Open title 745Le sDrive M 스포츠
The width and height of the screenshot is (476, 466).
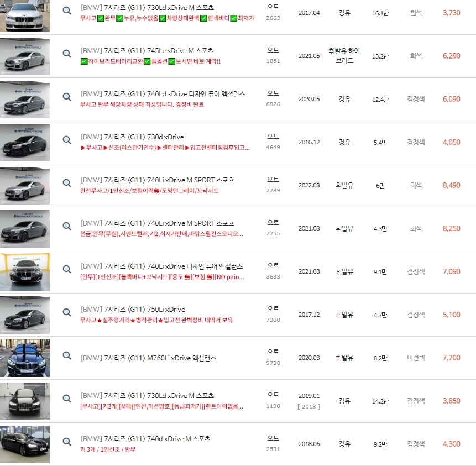coord(147,51)
